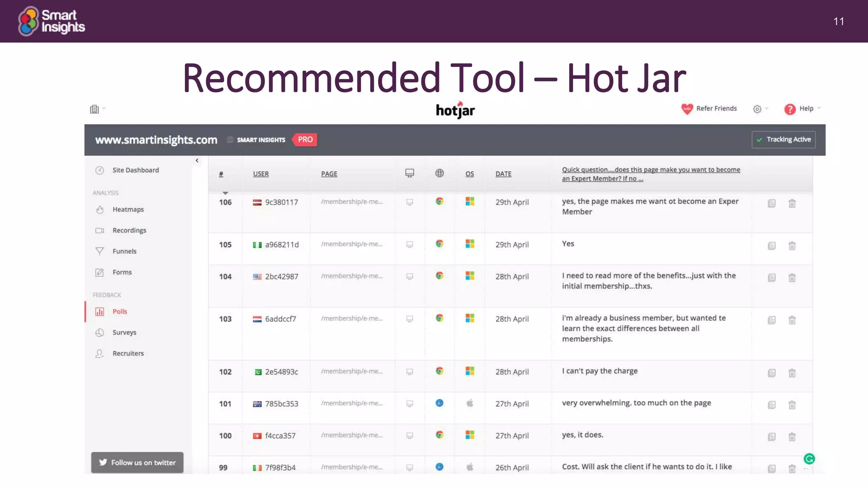Viewport: 868px width, 488px height.
Task: Click the Quick question column header
Action: pyautogui.click(x=651, y=174)
